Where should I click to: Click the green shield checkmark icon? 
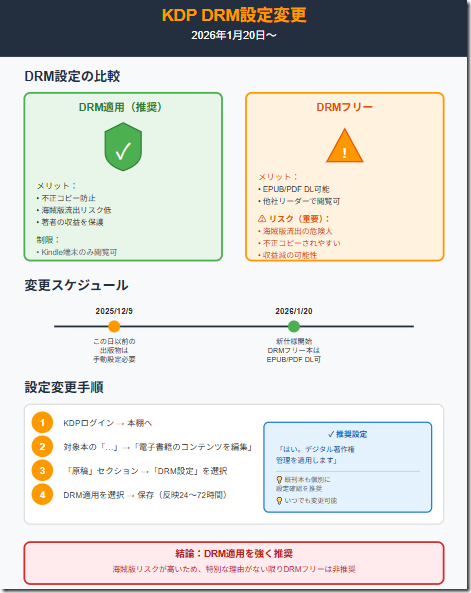[x=123, y=147]
